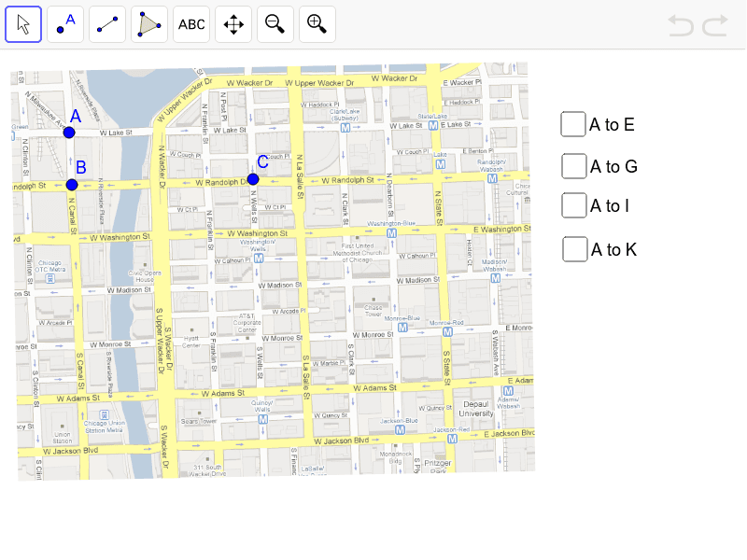This screenshot has height=560, width=747.
Task: Choose the New Point tool
Action: coord(65,24)
